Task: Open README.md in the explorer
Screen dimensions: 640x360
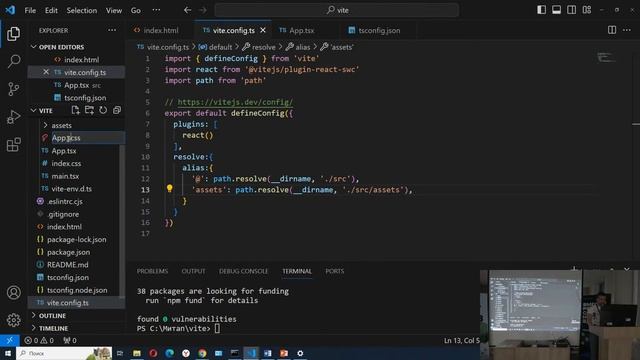Action: pyautogui.click(x=67, y=264)
